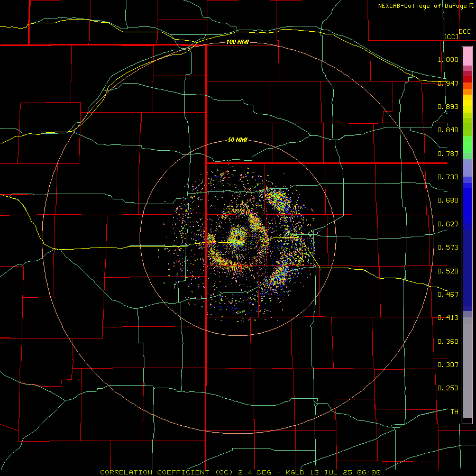
Task: Click the 0.413 scale value
Action: (448, 318)
